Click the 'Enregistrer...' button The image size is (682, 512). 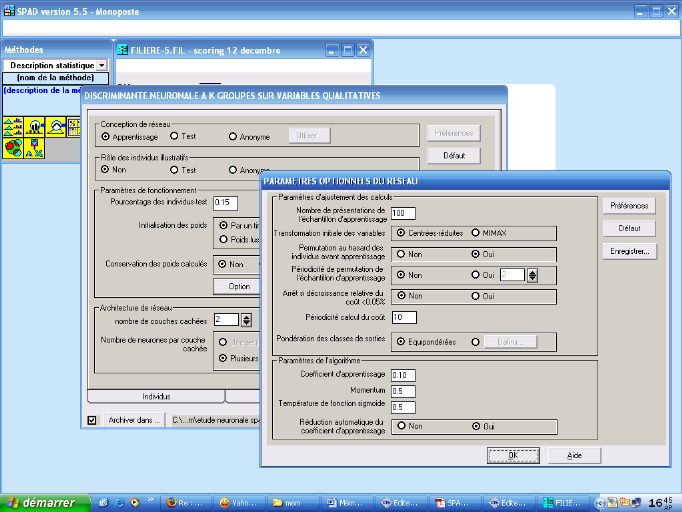point(629,251)
